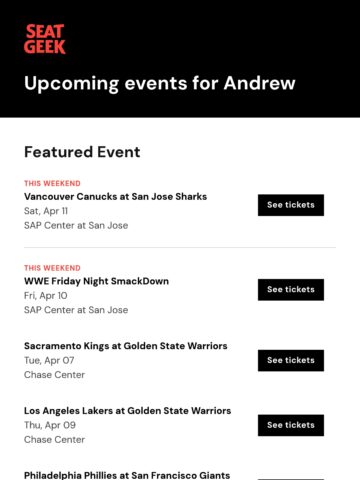See tickets for Canucks at Sharks

(x=291, y=205)
